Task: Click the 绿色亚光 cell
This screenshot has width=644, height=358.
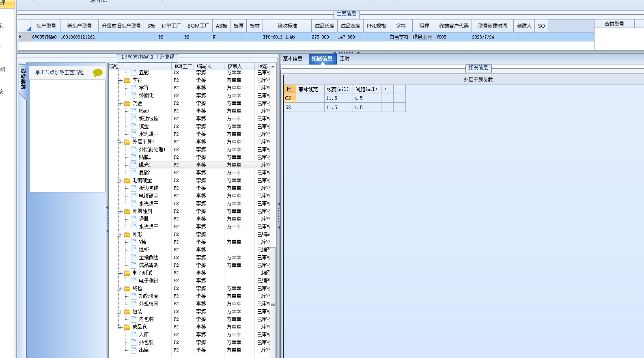Action: click(424, 37)
